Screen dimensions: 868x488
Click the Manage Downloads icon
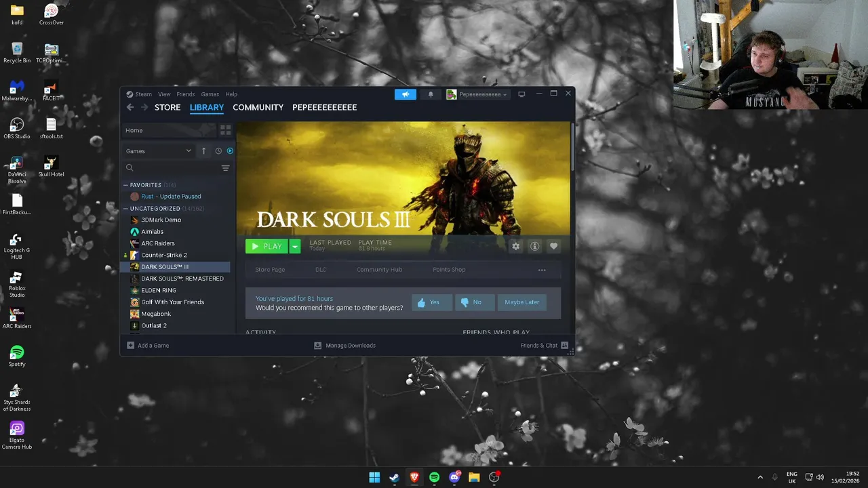[317, 346]
